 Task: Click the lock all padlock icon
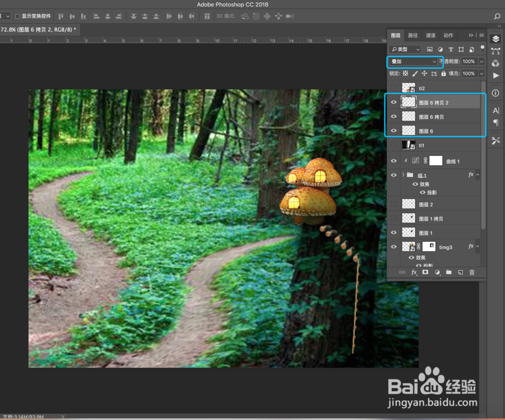[x=443, y=73]
